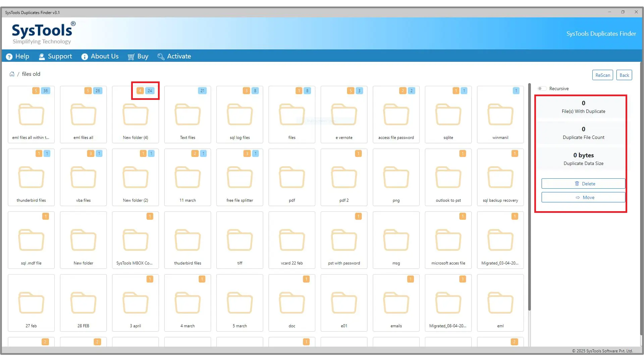Select the 'thuderbird files' folder
The height and width of the screenshot is (362, 644).
click(x=187, y=240)
